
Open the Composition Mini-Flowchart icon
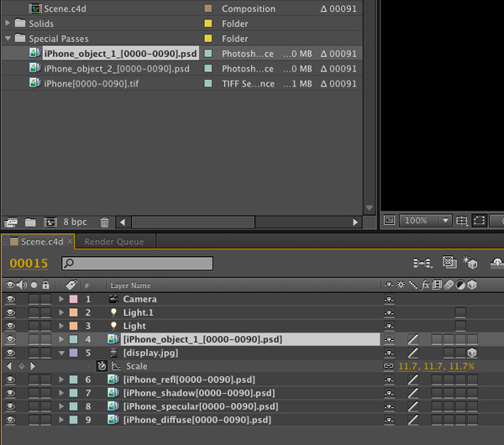coord(423,263)
